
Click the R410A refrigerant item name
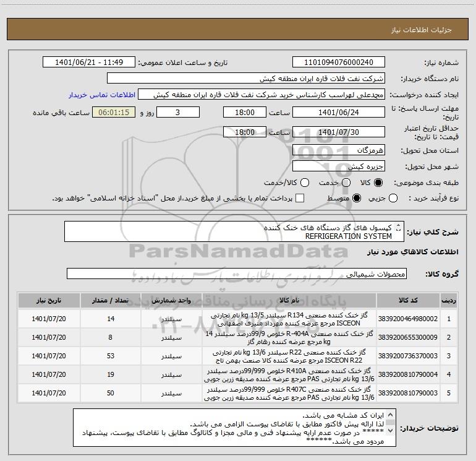pos(289,374)
